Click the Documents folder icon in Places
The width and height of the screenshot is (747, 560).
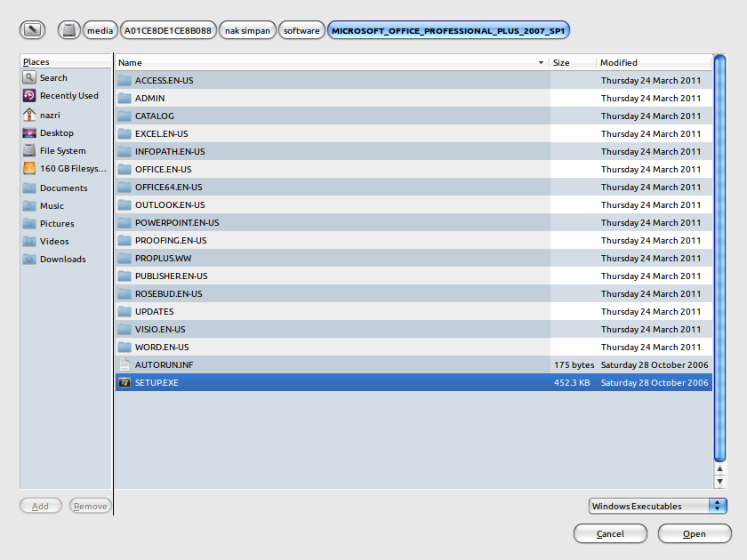pos(29,188)
